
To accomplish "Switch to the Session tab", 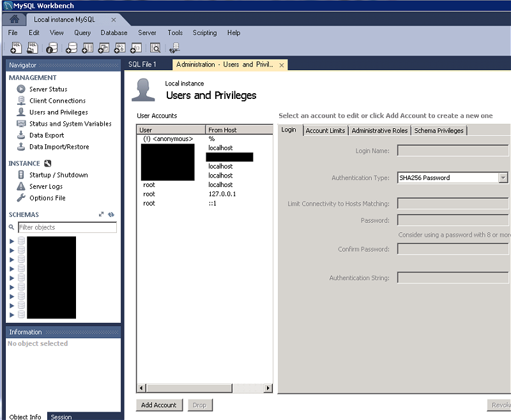I will pos(61,416).
